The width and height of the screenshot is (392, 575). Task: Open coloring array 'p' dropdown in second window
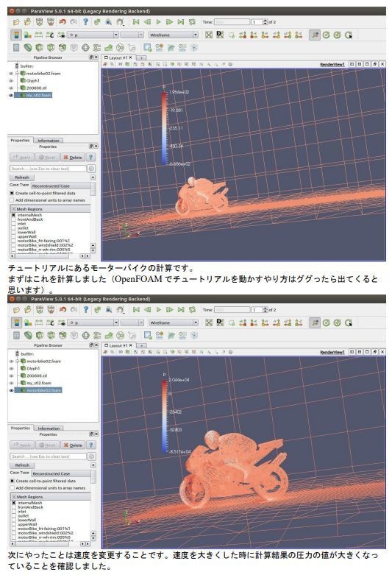[x=94, y=322]
